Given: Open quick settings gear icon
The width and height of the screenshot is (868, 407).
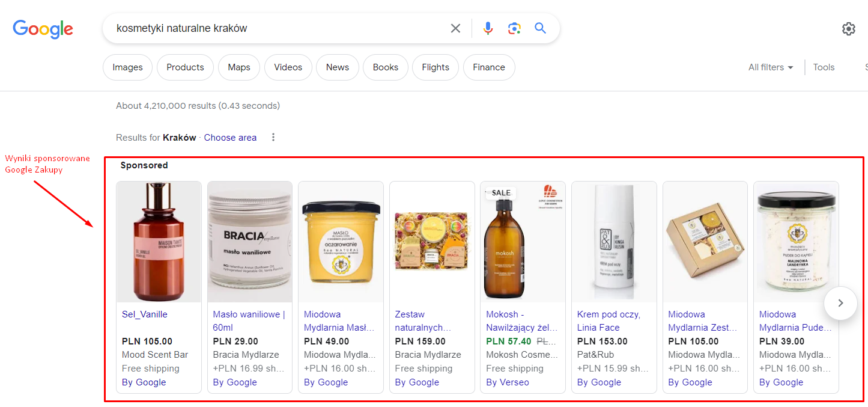Looking at the screenshot, I should (848, 29).
